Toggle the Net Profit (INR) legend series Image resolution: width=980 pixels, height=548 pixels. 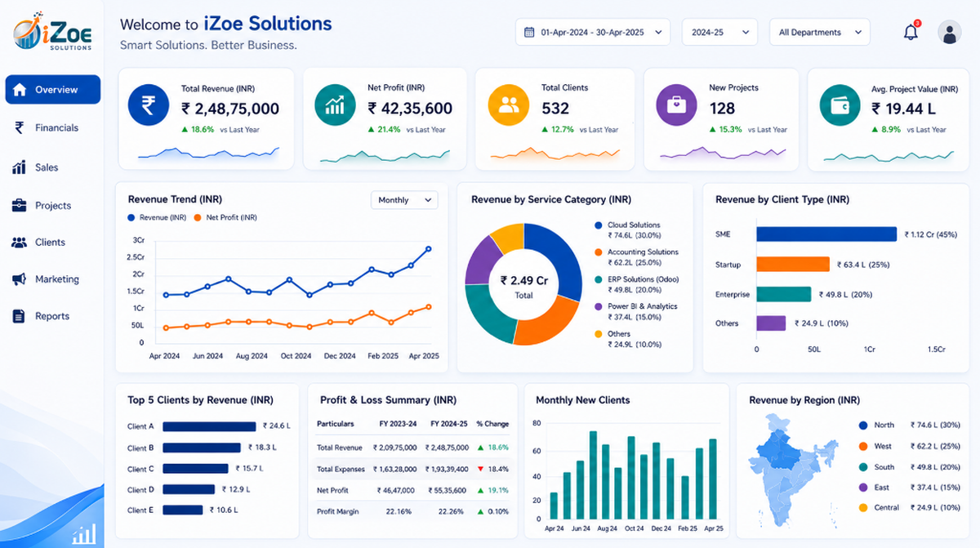[225, 217]
